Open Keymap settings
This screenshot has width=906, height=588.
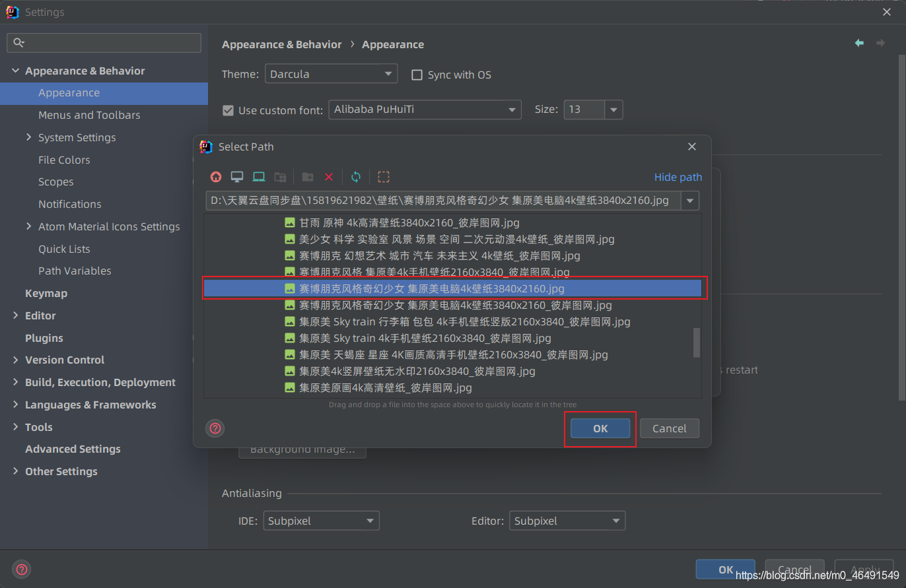(46, 293)
